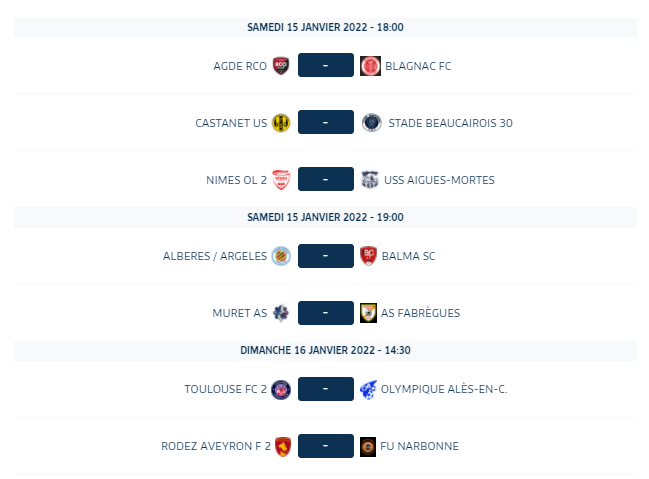Click the Agde RCO club crest

(x=281, y=65)
